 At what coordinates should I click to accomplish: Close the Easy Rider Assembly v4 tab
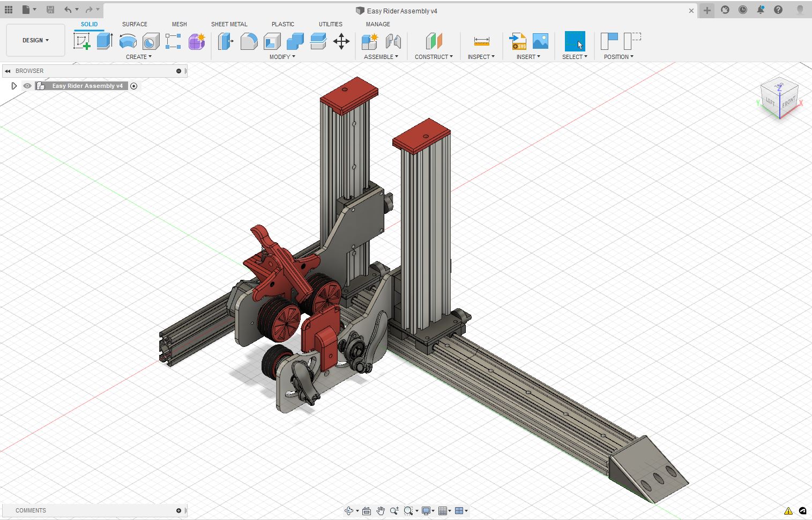tap(691, 11)
